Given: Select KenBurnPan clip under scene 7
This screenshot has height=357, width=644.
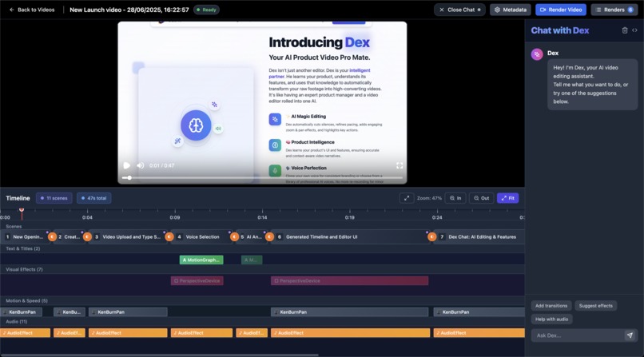Looking at the screenshot, I should tap(479, 311).
